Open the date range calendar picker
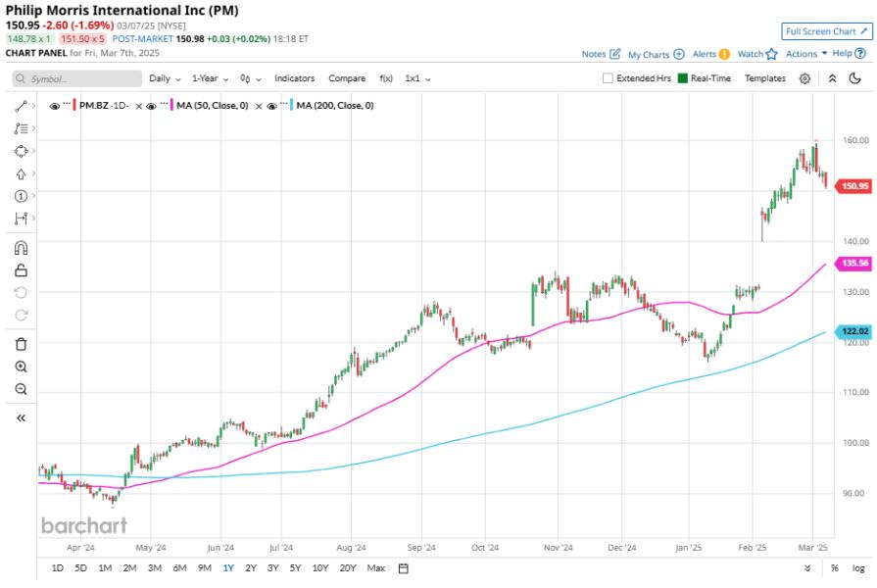877x588 pixels. coord(404,568)
